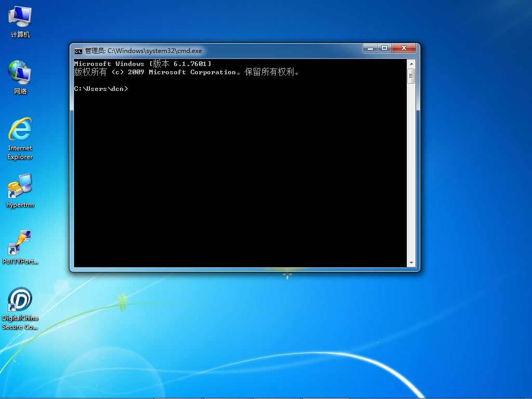
Task: Close the cmd.exe window
Action: tap(404, 48)
